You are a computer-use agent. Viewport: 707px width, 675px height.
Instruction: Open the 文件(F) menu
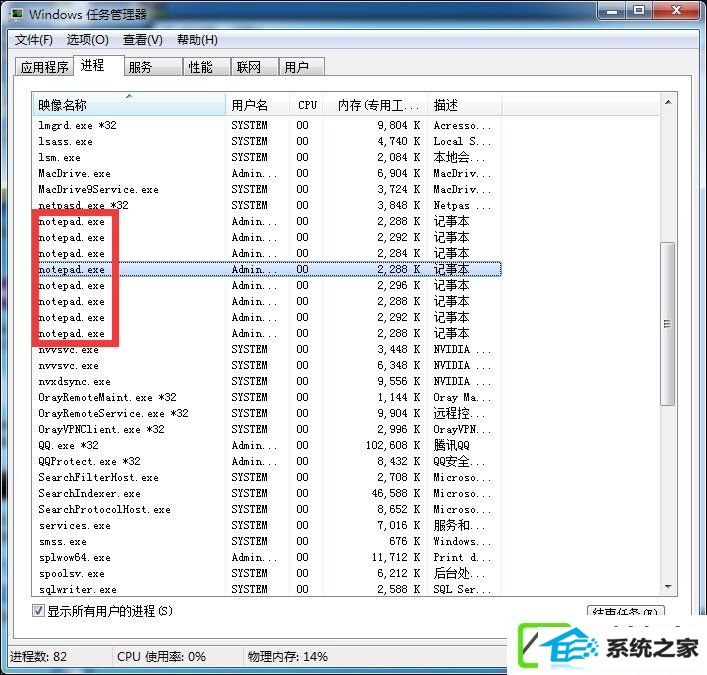pos(33,40)
